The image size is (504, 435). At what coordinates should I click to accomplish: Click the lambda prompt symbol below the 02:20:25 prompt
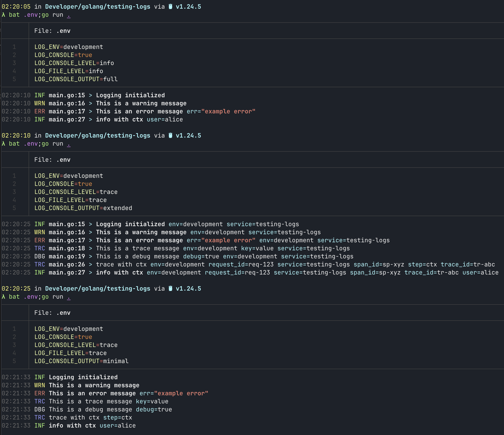click(3, 297)
